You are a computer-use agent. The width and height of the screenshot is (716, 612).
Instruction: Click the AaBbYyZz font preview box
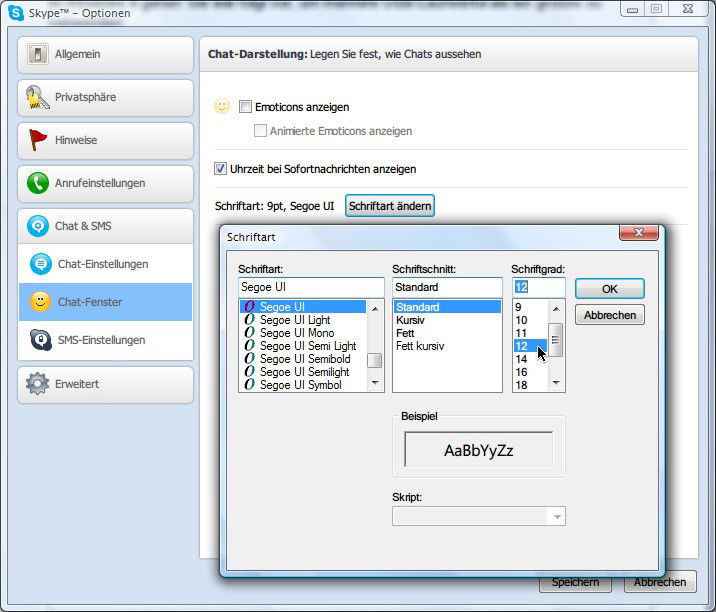pos(478,450)
